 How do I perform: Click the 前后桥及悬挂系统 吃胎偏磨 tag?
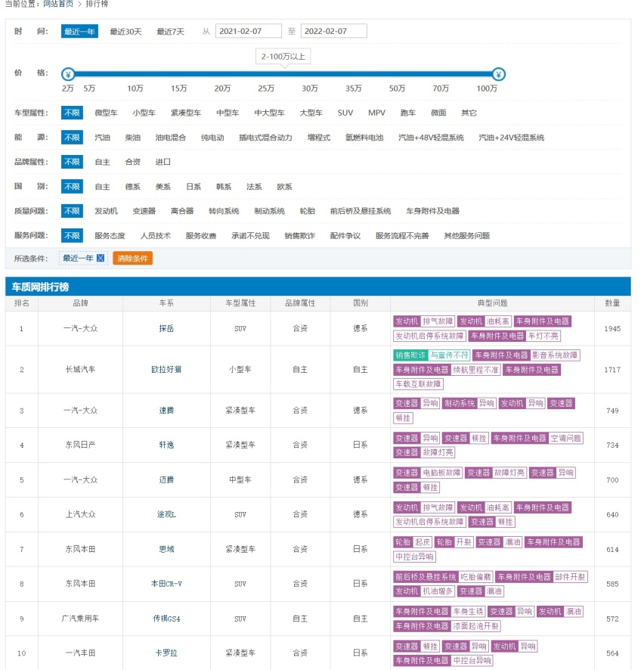tap(443, 577)
